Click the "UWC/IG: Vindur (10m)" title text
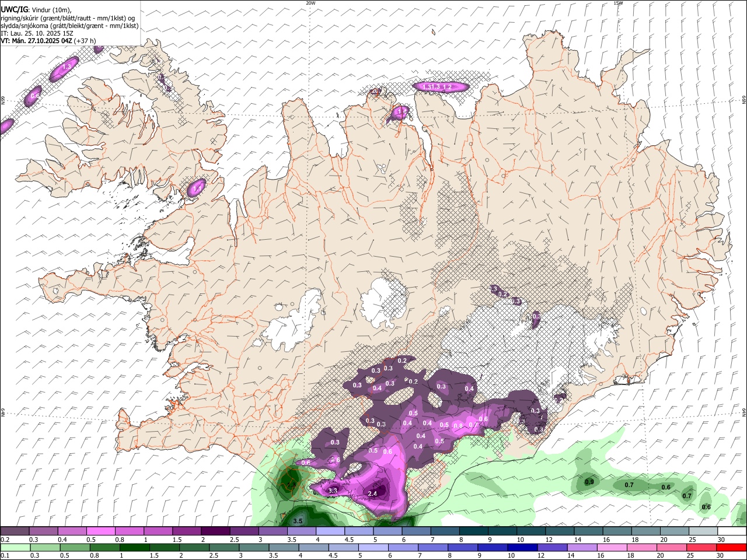This screenshot has width=747, height=560. pyautogui.click(x=36, y=9)
